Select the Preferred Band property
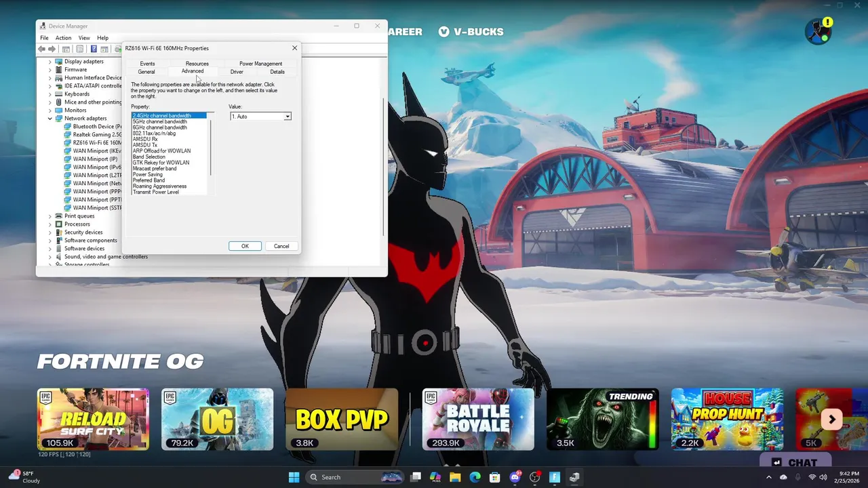The width and height of the screenshot is (868, 488). pos(149,180)
